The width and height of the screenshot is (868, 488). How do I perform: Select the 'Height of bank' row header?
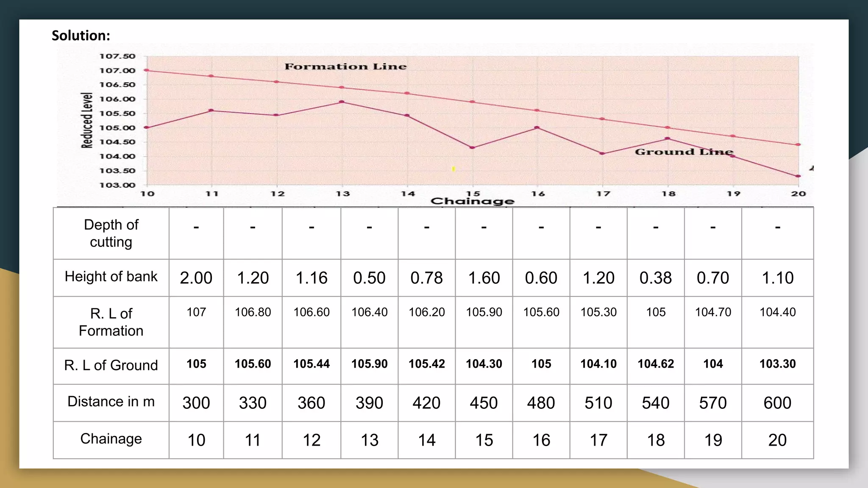(111, 277)
